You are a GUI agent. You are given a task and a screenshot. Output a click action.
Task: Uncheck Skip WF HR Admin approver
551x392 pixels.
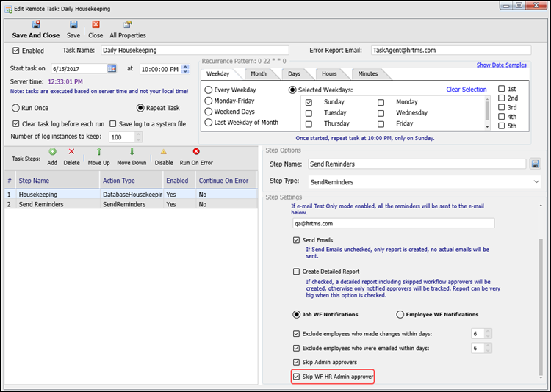click(x=296, y=377)
